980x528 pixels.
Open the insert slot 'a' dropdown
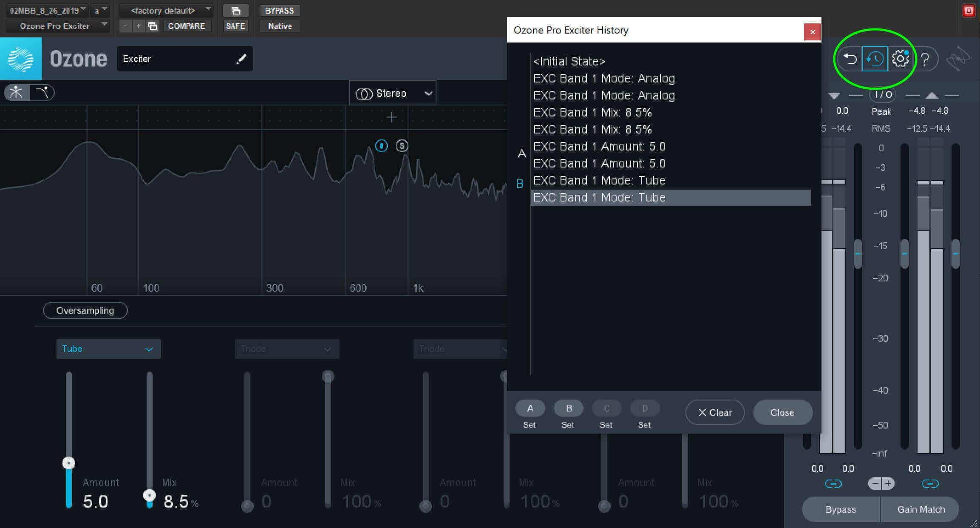pos(100,11)
